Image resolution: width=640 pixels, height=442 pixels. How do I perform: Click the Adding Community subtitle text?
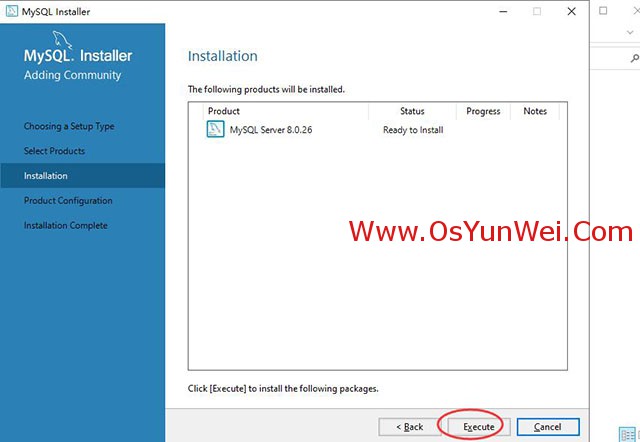tap(72, 75)
